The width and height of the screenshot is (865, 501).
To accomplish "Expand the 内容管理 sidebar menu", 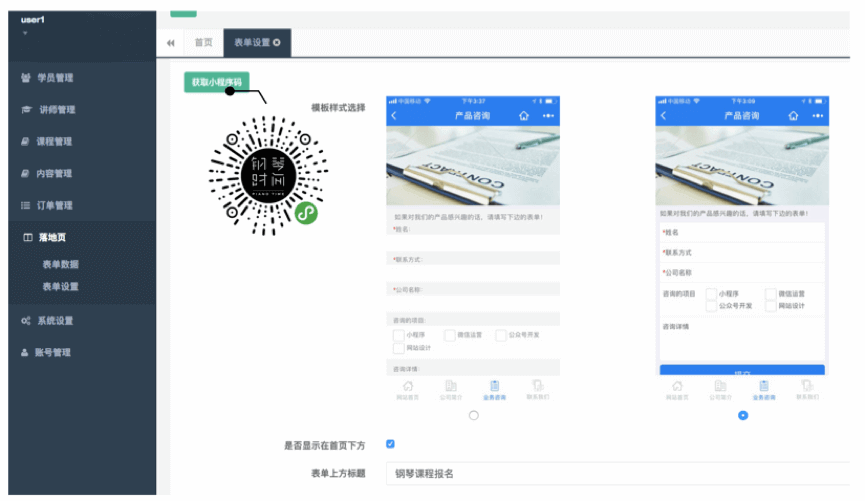I will pos(54,174).
